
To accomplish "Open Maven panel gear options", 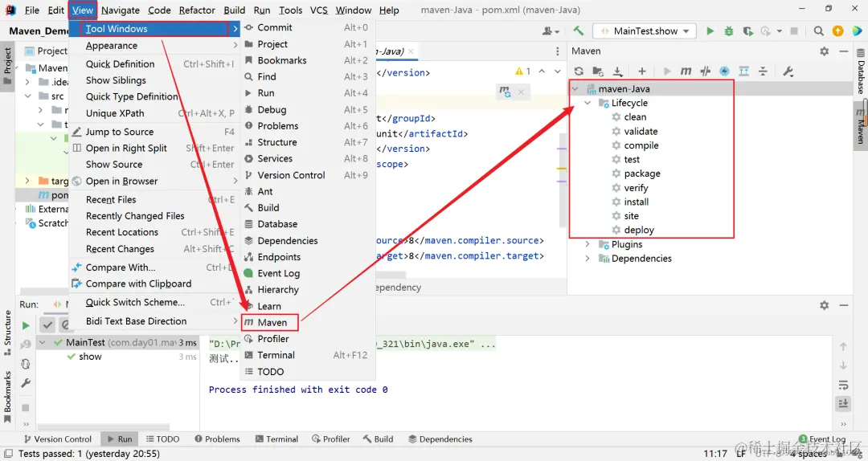I will [x=825, y=51].
